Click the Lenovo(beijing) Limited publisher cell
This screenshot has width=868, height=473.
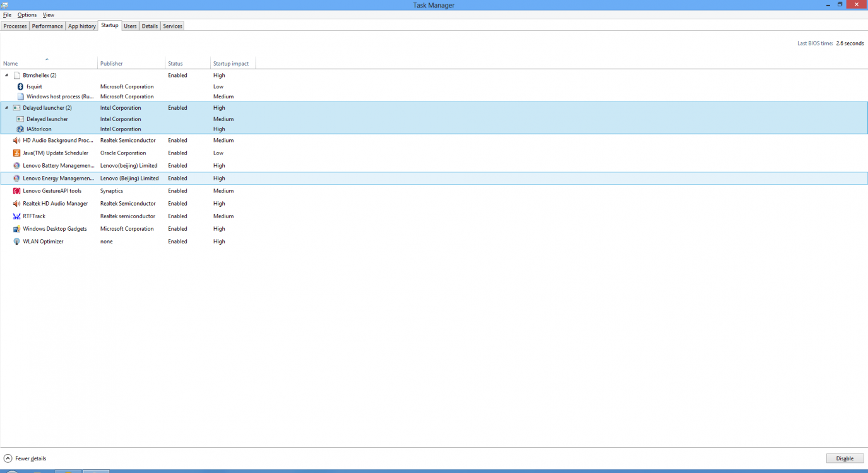tap(129, 166)
